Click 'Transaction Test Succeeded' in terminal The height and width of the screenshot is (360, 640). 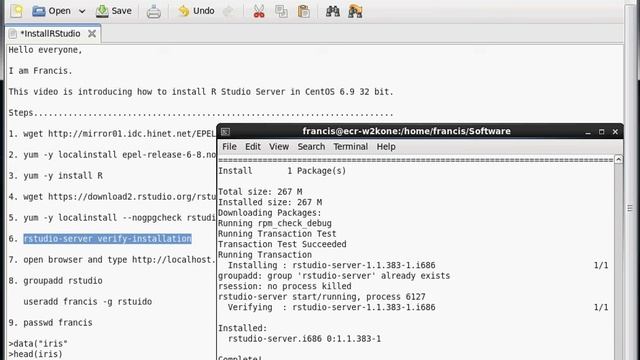282,244
